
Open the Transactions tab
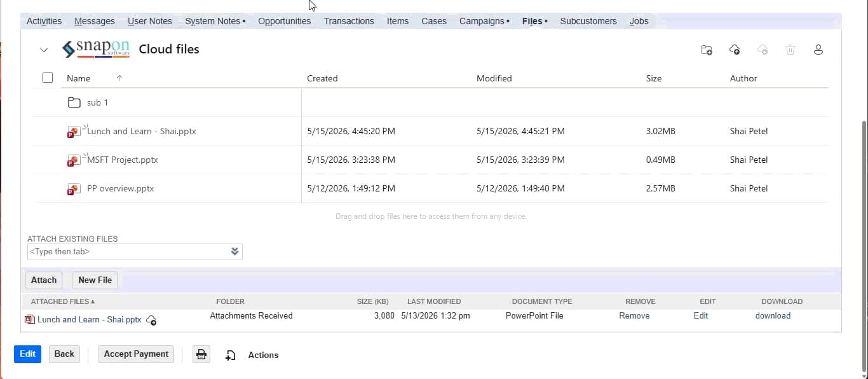coord(349,21)
